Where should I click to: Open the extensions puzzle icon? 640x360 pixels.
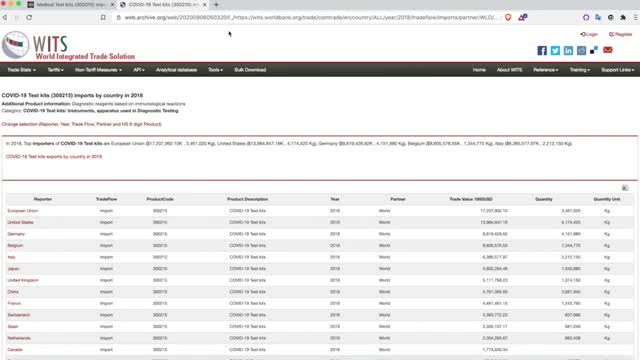pyautogui.click(x=623, y=17)
